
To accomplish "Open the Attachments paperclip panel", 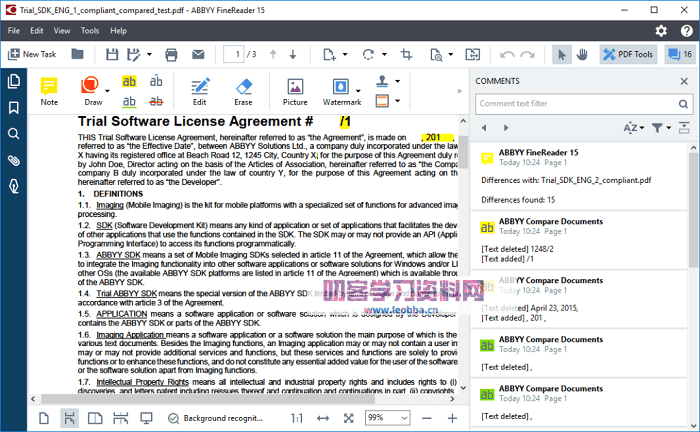I will 14,160.
